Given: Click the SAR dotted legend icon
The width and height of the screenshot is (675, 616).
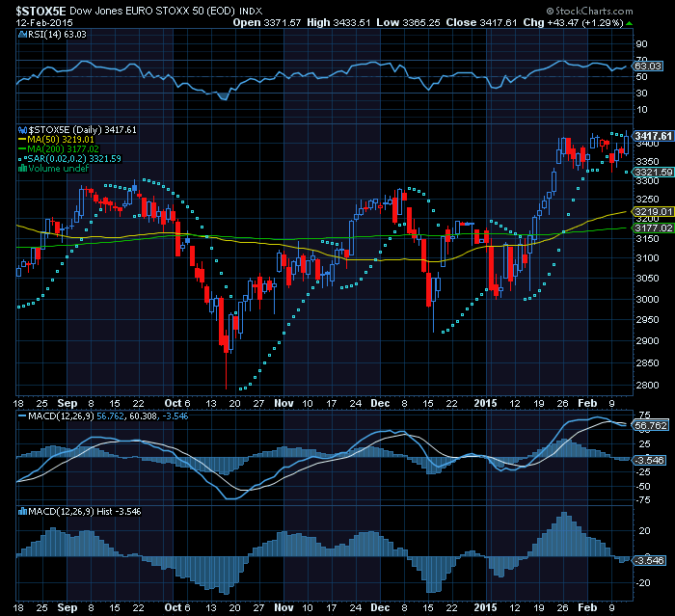Looking at the screenshot, I should click(23, 159).
